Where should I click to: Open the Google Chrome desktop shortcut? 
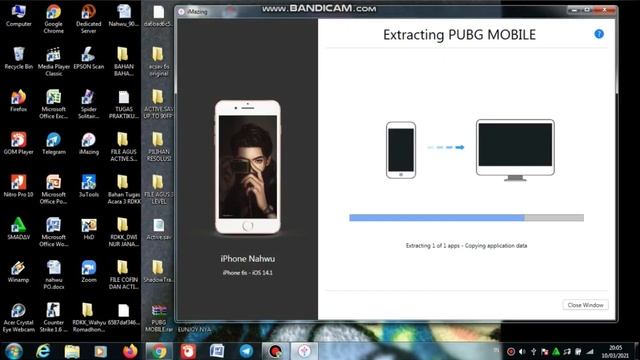click(53, 19)
